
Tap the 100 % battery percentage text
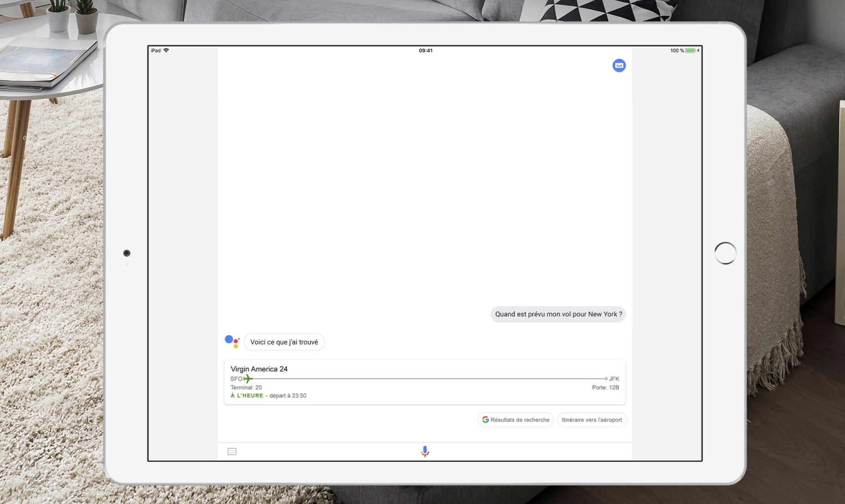pyautogui.click(x=677, y=51)
